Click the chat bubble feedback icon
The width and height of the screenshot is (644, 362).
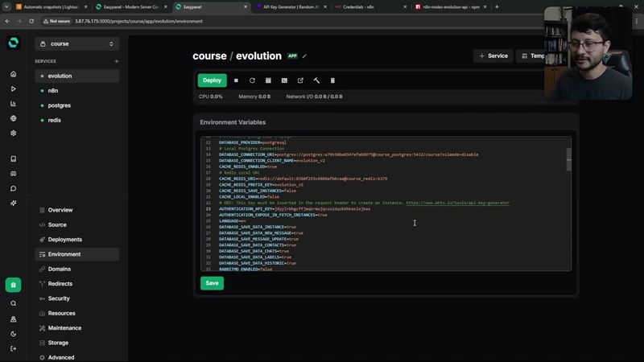[13, 188]
